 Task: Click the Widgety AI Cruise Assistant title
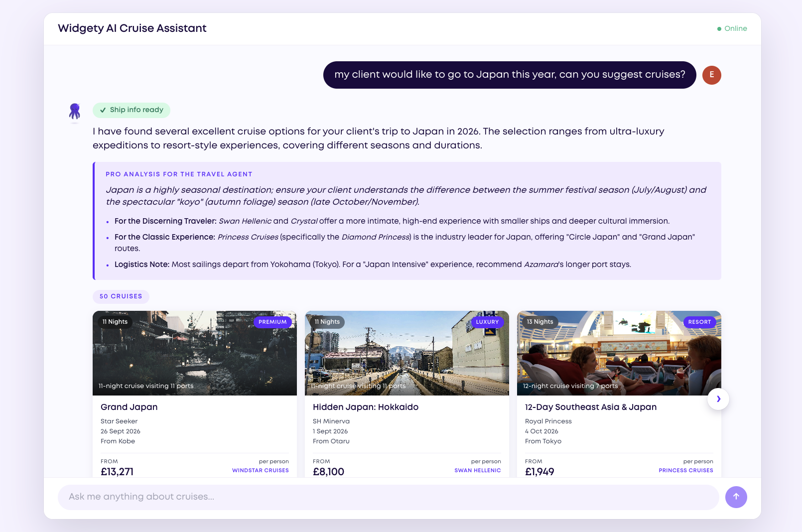tap(132, 28)
